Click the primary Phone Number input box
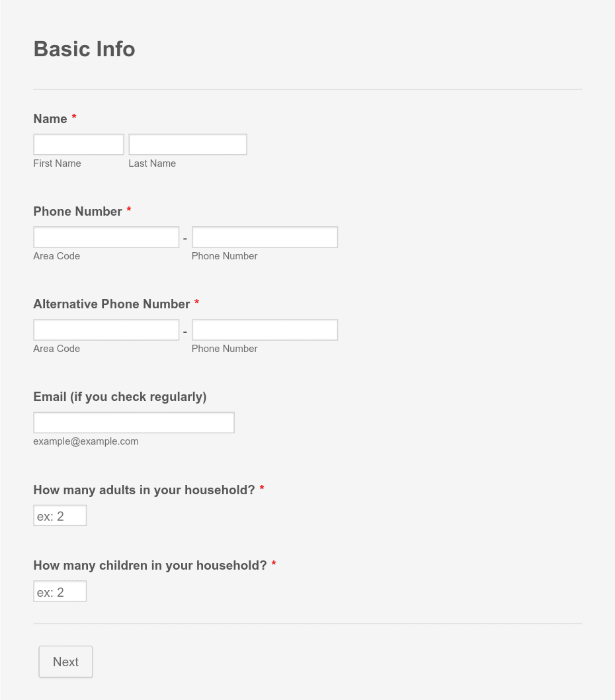This screenshot has height=700, width=615. tap(265, 237)
